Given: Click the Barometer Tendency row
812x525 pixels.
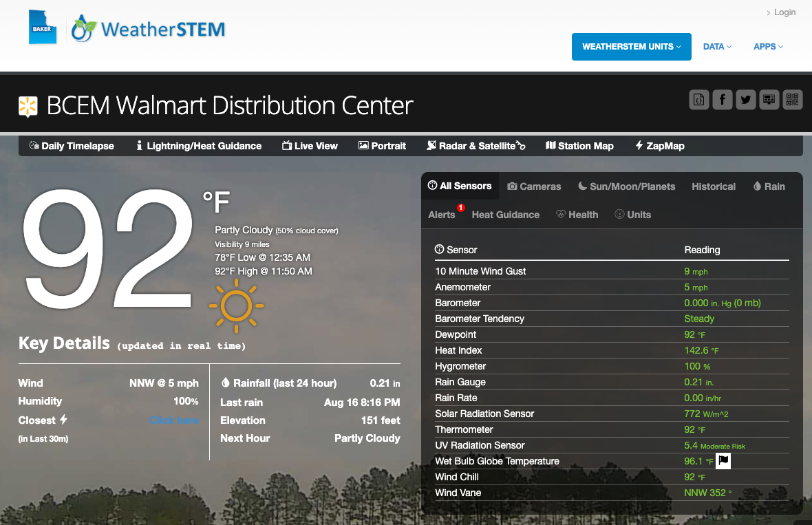Looking at the screenshot, I should [x=612, y=319].
